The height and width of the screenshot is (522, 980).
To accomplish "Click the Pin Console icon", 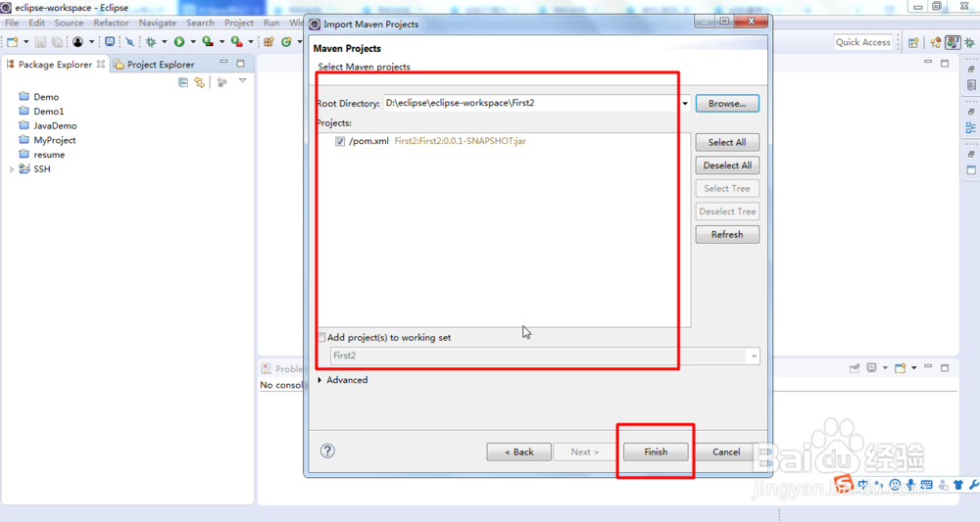I will click(x=855, y=368).
